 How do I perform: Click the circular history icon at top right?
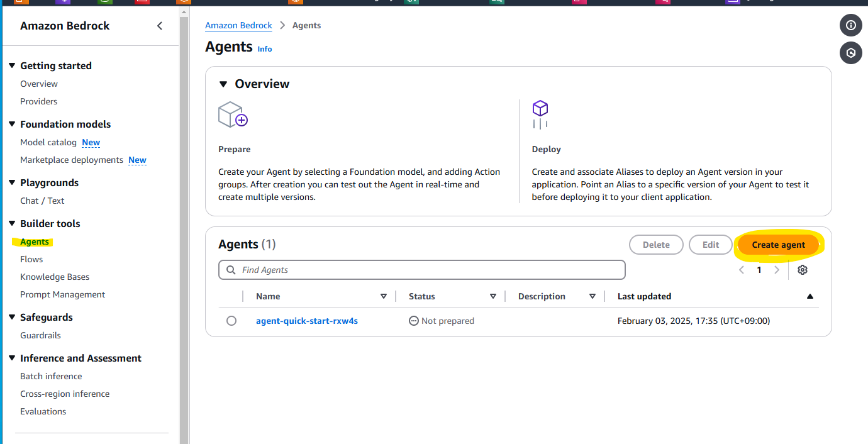(850, 53)
